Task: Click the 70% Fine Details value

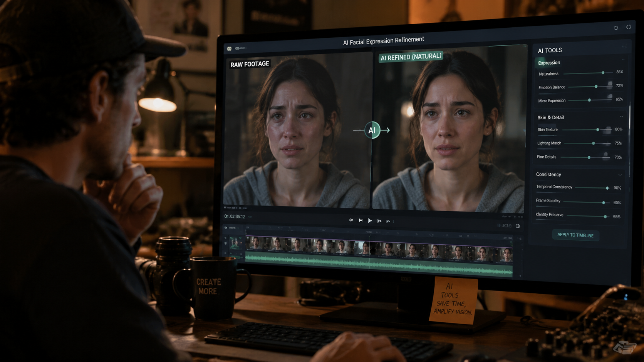Action: pos(618,157)
